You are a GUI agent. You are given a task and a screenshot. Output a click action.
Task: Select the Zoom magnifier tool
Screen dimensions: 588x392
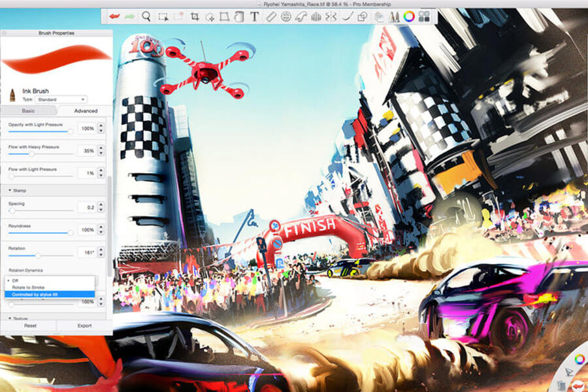pos(146,16)
